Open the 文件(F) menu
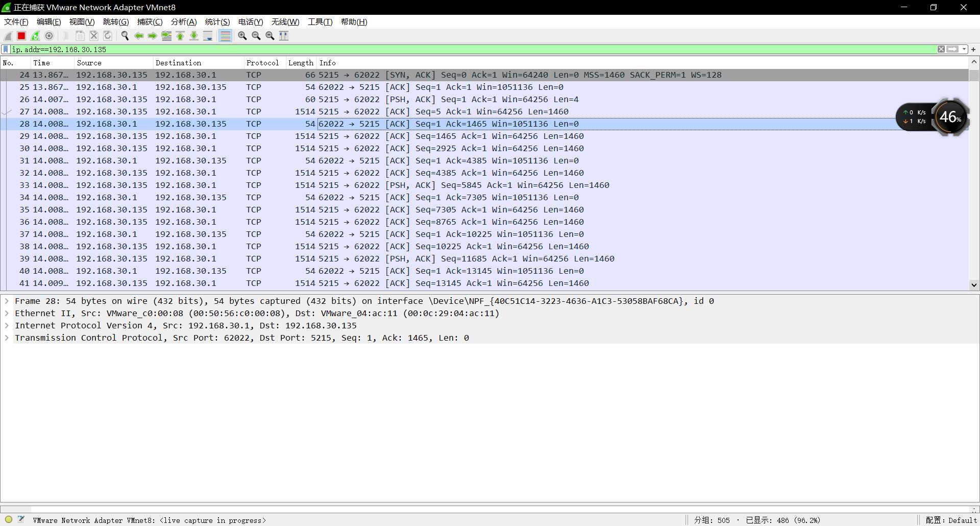 click(x=16, y=22)
